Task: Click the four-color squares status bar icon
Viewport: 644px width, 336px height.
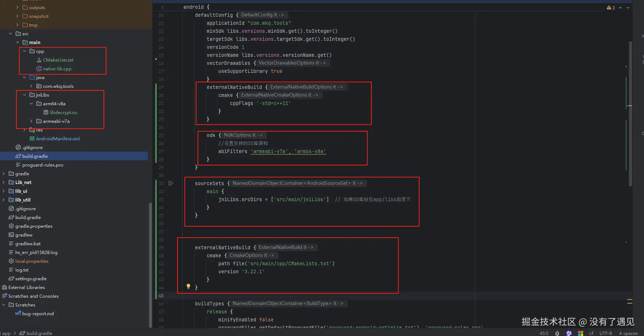Action: click(581, 333)
